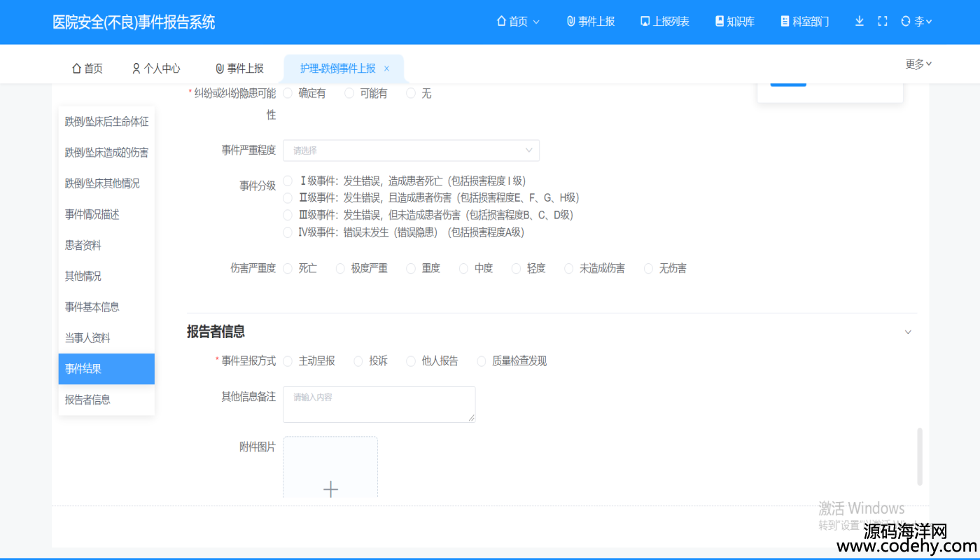Click the download icon in the header
The image size is (980, 560).
click(x=860, y=22)
